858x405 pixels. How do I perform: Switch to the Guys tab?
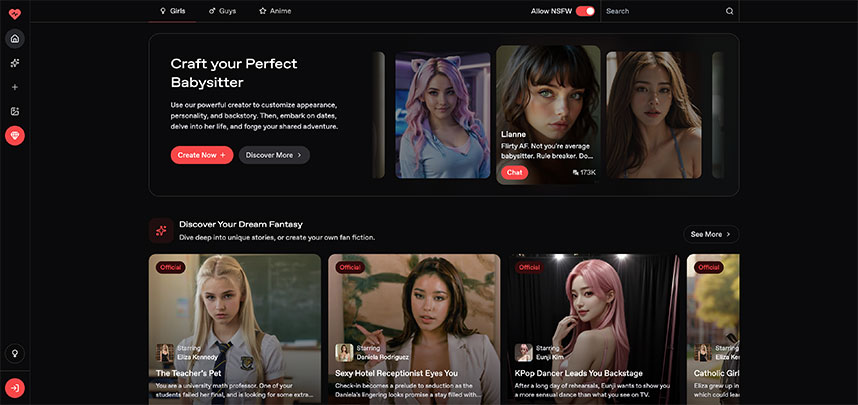222,11
